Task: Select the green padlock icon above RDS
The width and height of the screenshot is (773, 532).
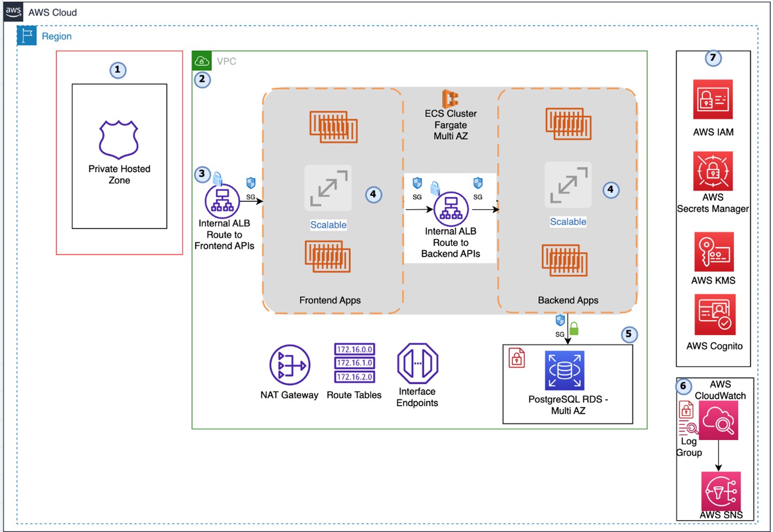Action: pyautogui.click(x=574, y=328)
